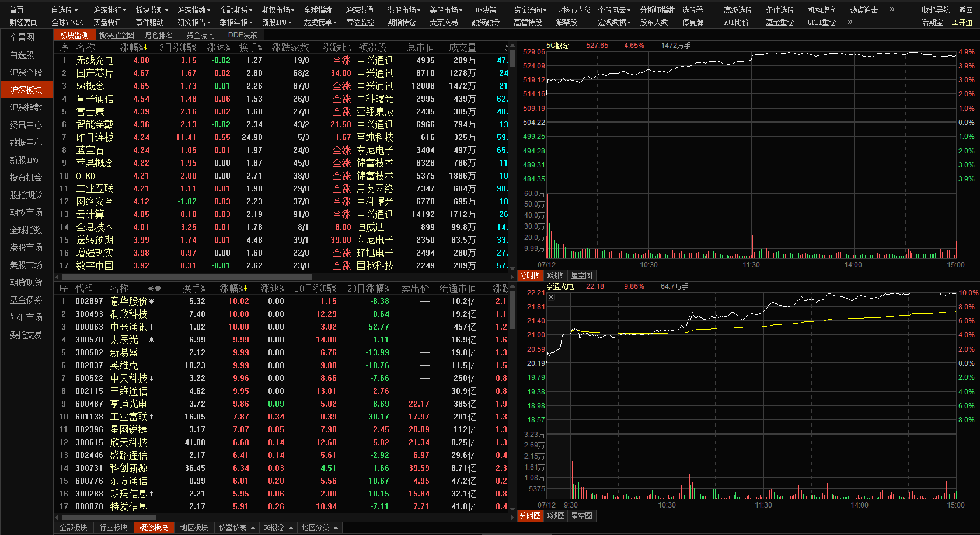
Task: Open 委托交易 in the left sidebar
Action: point(26,335)
